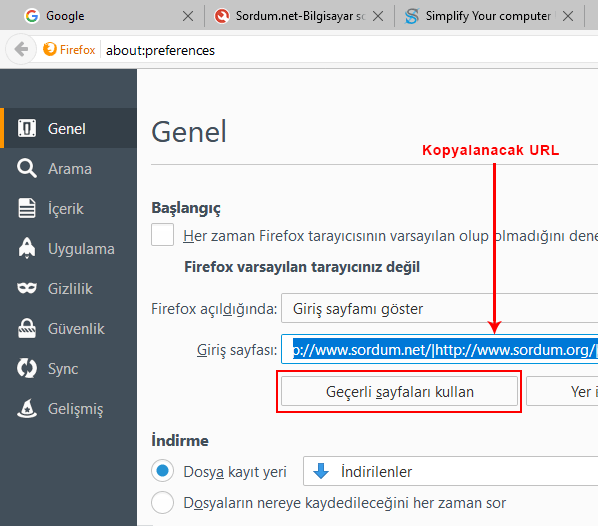
Task: Open the Uygulama preferences section
Action: click(69, 248)
